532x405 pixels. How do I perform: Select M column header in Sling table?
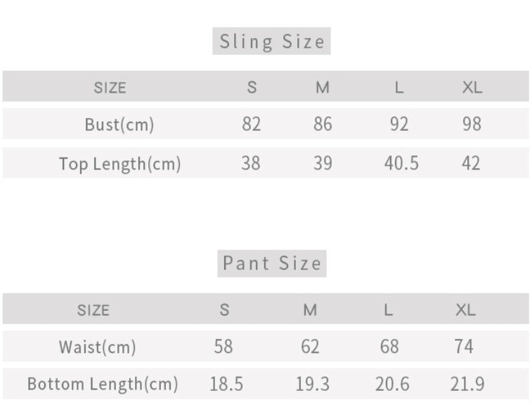point(323,88)
